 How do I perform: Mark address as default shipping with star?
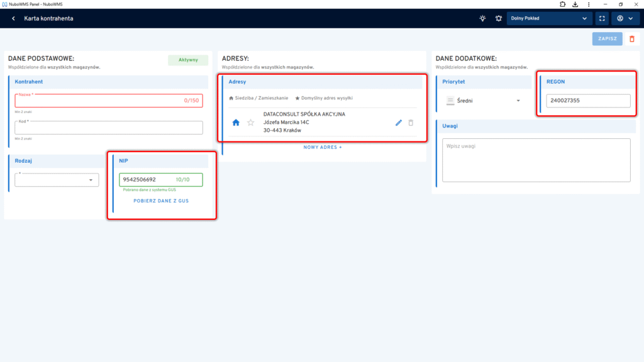(x=250, y=123)
